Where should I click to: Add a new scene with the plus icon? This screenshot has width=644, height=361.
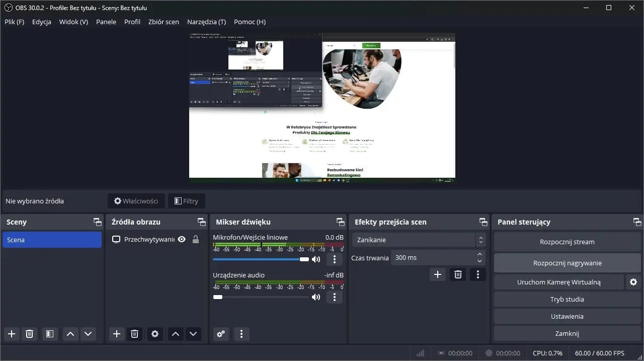tap(11, 334)
